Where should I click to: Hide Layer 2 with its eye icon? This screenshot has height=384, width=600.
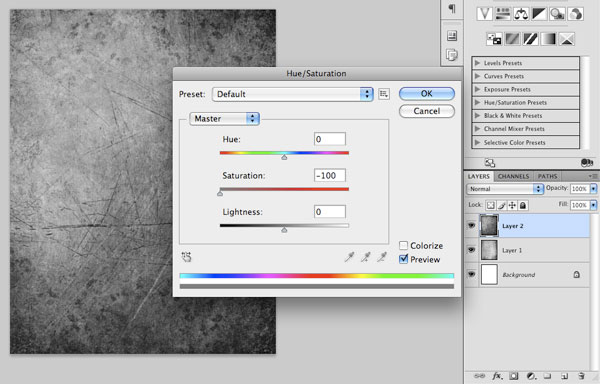(x=471, y=226)
